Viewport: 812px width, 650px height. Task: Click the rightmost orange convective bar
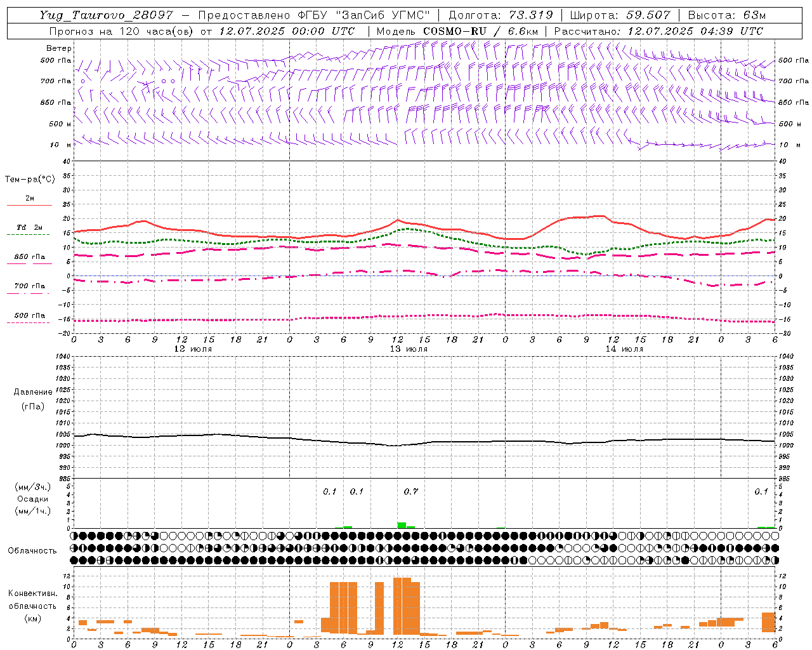click(769, 622)
